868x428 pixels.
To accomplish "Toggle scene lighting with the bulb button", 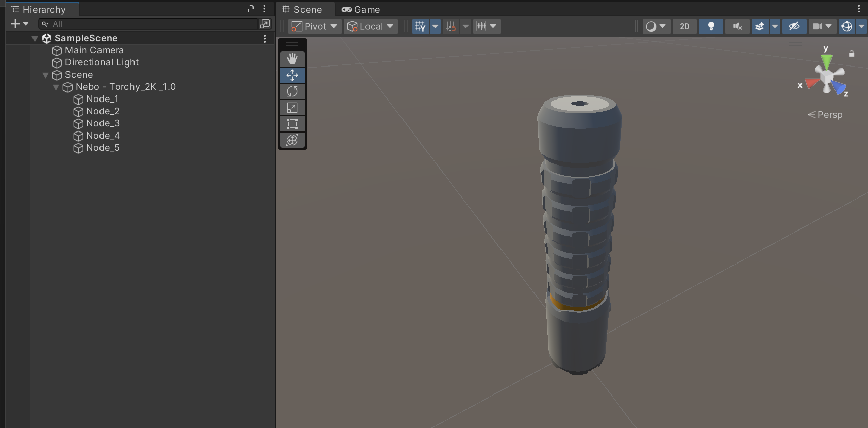I will pyautogui.click(x=711, y=26).
